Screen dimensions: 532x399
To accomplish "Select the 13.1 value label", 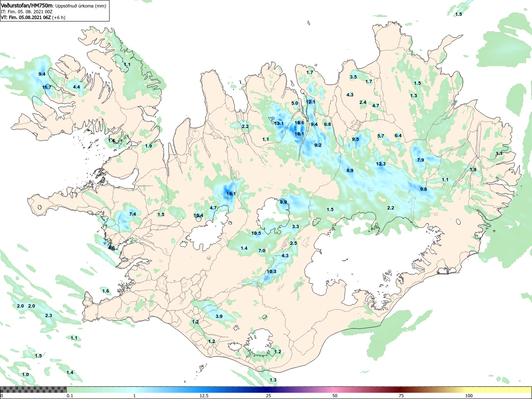I will 279,123.
